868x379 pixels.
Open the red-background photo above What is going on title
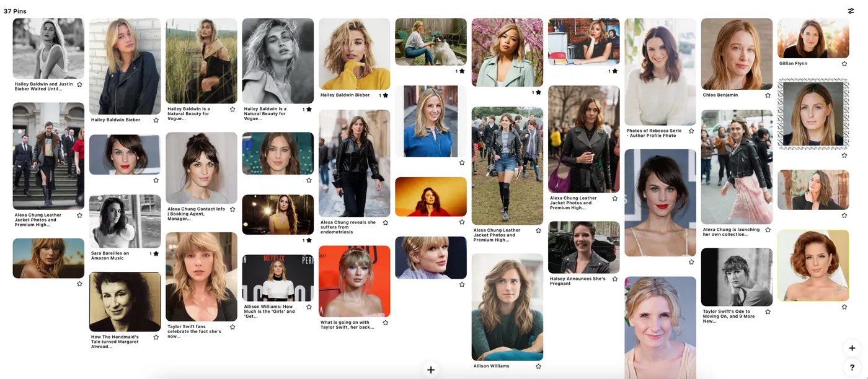[355, 281]
